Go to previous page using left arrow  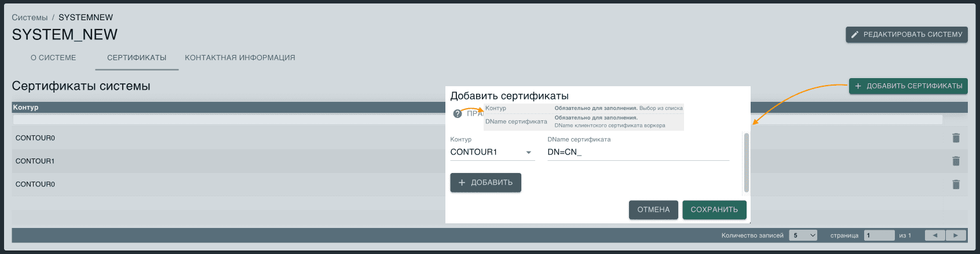pyautogui.click(x=935, y=235)
